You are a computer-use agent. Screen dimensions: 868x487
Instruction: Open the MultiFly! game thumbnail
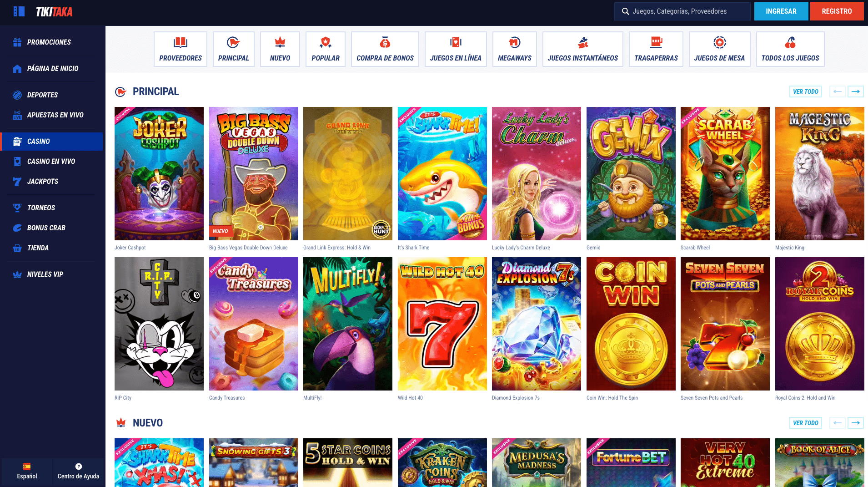coord(348,324)
